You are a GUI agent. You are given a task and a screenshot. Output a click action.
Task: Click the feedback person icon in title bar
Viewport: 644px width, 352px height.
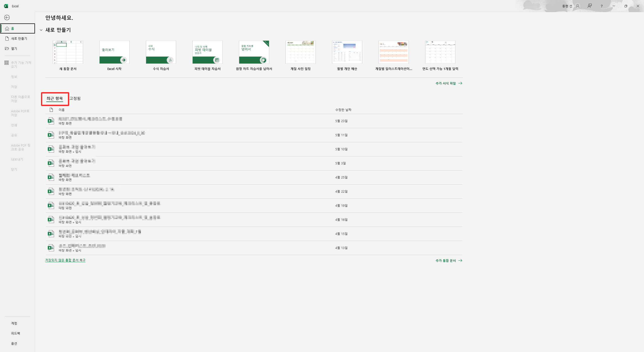(x=589, y=6)
